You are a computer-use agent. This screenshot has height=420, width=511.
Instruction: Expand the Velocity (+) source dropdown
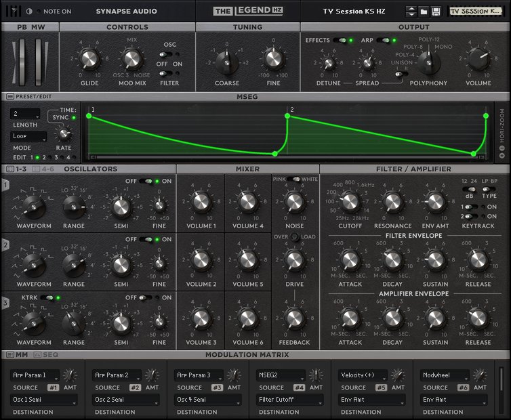point(363,375)
